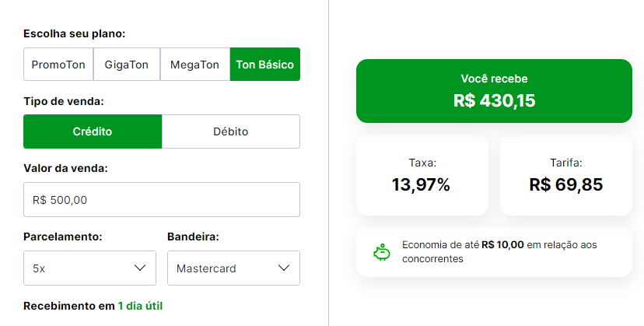This screenshot has height=326, width=644.
Task: Click the green 1 dia útil text
Action: tap(140, 307)
